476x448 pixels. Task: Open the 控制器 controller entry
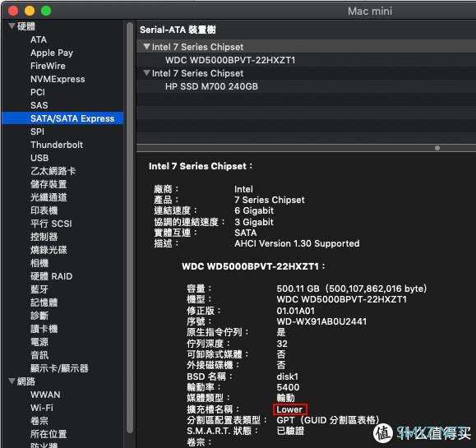pyautogui.click(x=44, y=237)
